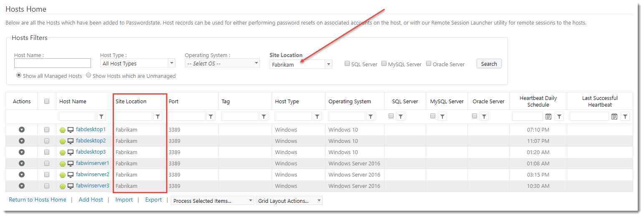This screenshot has height=217, width=644.
Task: Open actions menu icon for fabwinserver3 row
Action: 22,186
